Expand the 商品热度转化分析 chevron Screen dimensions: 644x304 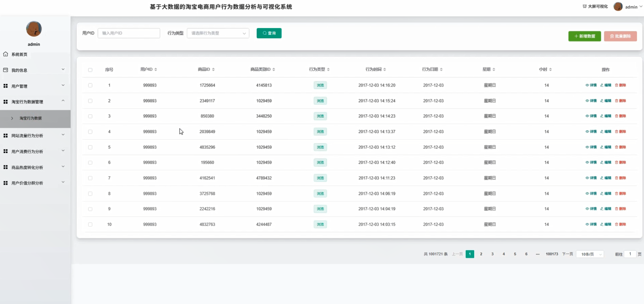point(63,166)
